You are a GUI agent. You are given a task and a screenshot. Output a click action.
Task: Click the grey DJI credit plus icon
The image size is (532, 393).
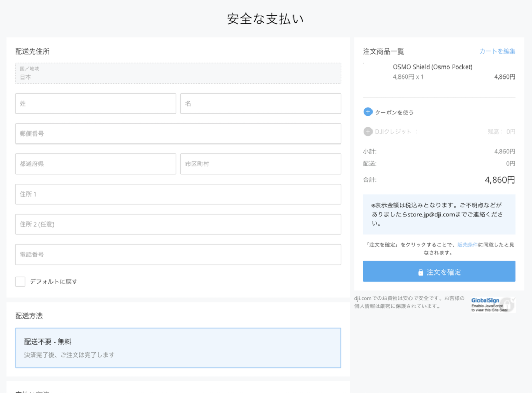pos(368,132)
